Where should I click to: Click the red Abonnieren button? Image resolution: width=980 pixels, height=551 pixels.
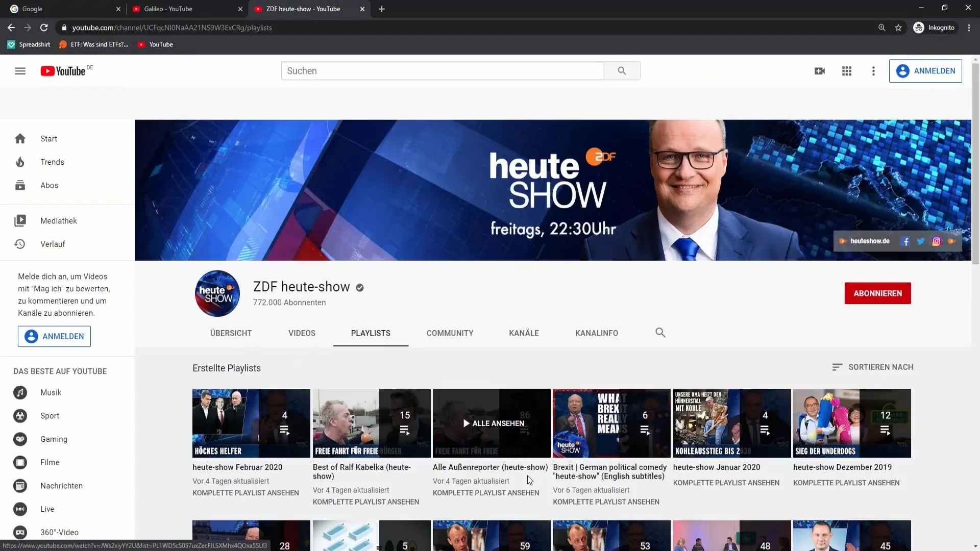pos(877,293)
